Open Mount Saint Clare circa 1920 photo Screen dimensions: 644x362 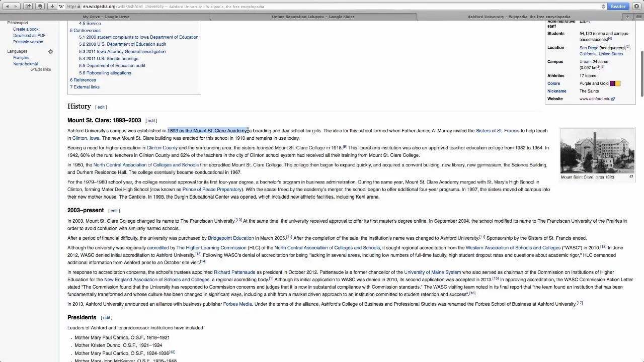pyautogui.click(x=597, y=151)
